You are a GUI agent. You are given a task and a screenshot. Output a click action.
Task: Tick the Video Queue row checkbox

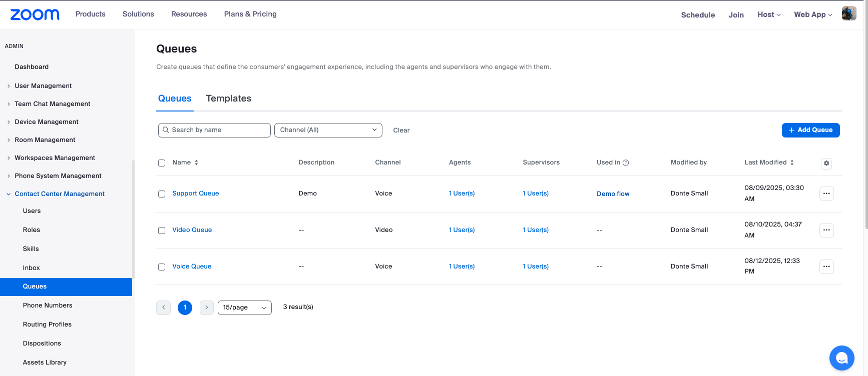point(162,230)
